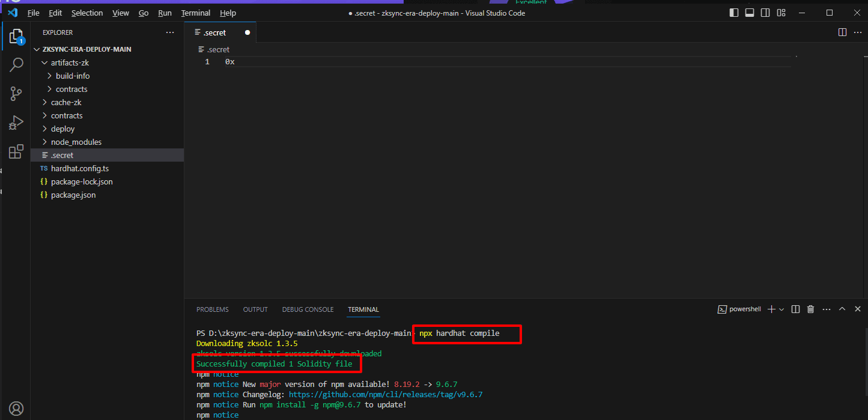Switch to the TERMINAL panel tab
Image resolution: width=868 pixels, height=420 pixels.
click(363, 309)
